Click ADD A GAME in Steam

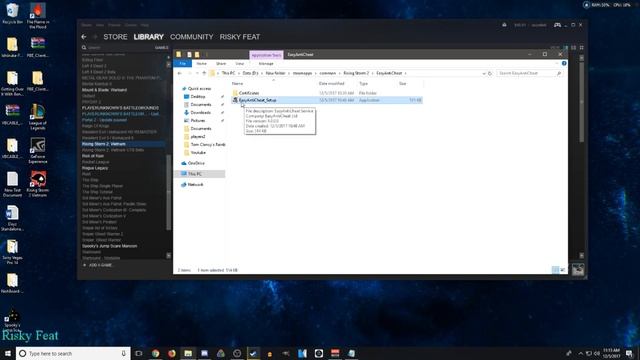pyautogui.click(x=98, y=265)
